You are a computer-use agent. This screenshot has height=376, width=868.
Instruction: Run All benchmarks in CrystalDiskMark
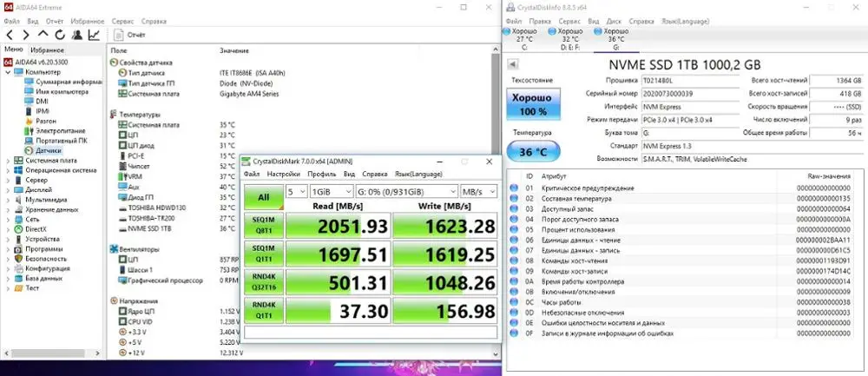coord(264,197)
